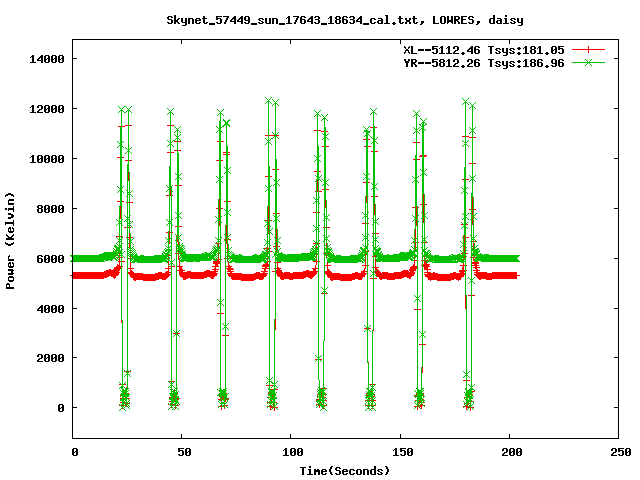Click the 250 x-axis tick label
This screenshot has height=480, width=640.
(621, 452)
